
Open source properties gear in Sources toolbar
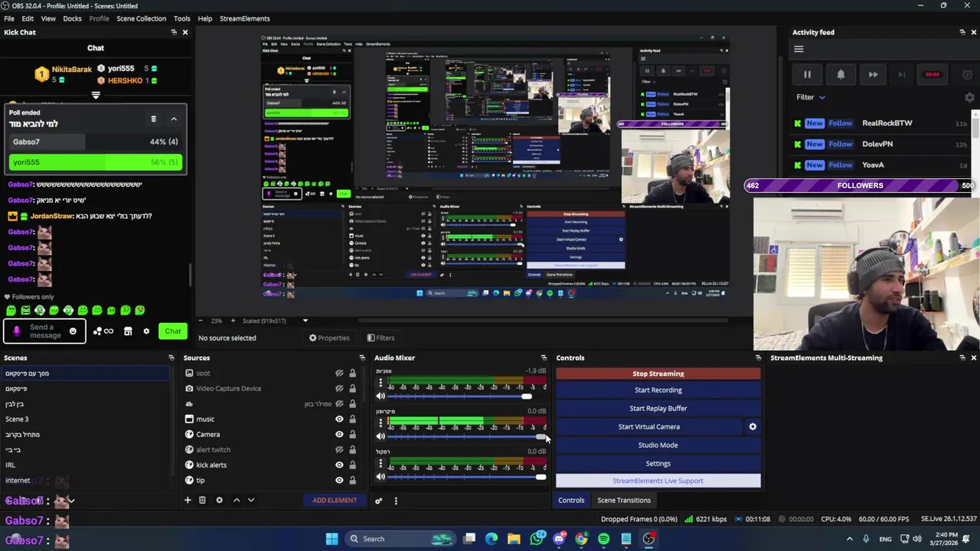click(x=219, y=500)
